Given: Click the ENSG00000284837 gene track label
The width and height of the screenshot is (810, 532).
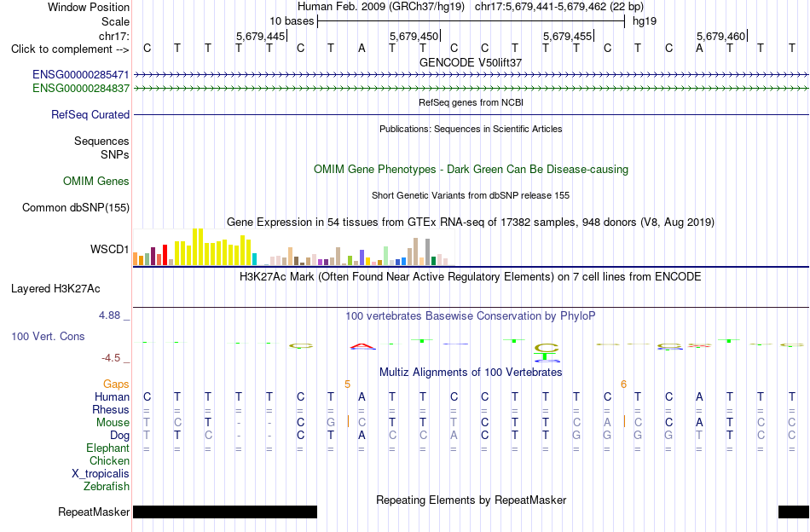Looking at the screenshot, I should 81,89.
